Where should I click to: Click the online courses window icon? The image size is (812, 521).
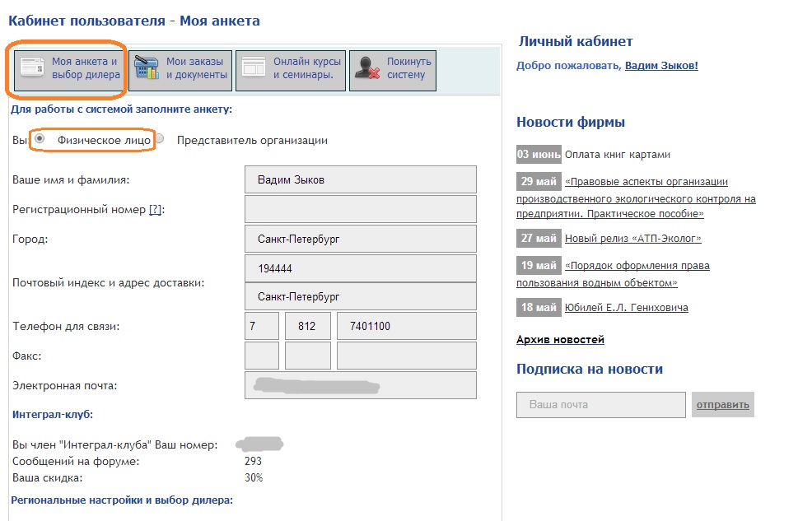[254, 68]
